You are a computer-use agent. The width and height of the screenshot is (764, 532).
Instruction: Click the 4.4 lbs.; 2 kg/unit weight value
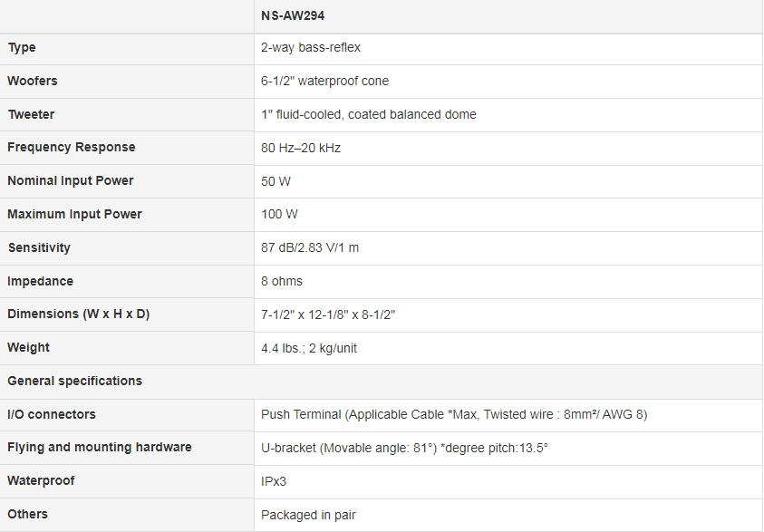[x=309, y=348]
